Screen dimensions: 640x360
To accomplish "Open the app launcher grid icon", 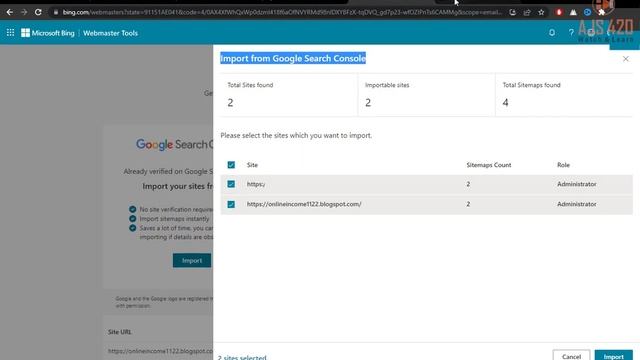I will (x=10, y=33).
